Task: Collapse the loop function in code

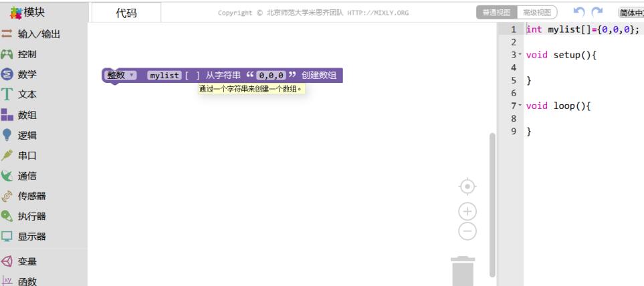Action: tap(519, 106)
